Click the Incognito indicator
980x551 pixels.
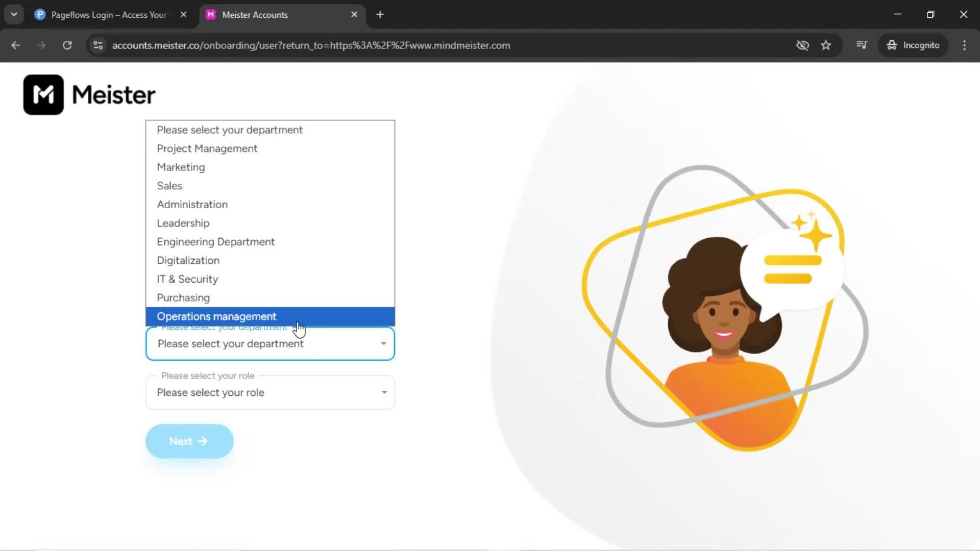coord(913,45)
